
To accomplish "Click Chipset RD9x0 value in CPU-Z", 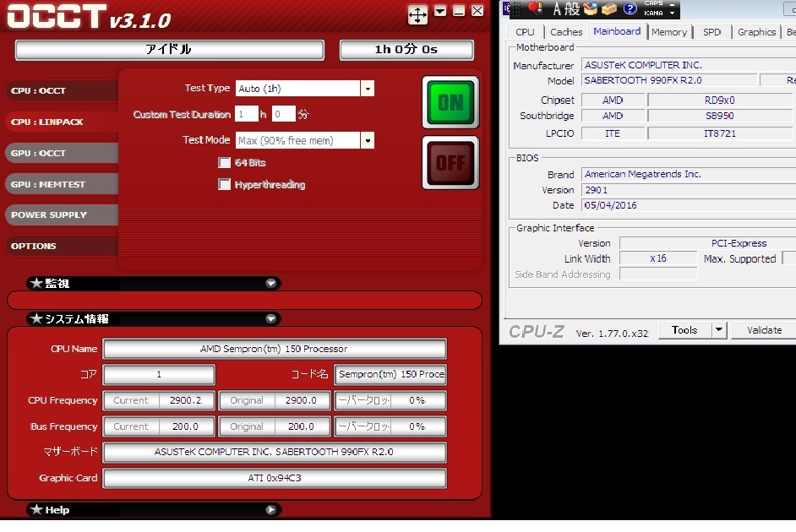I will tap(721, 100).
